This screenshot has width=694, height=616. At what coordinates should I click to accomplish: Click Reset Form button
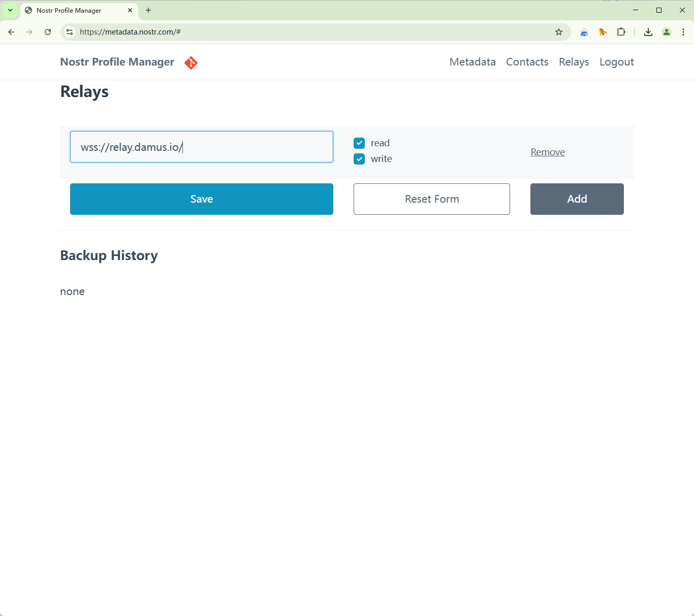(x=431, y=199)
